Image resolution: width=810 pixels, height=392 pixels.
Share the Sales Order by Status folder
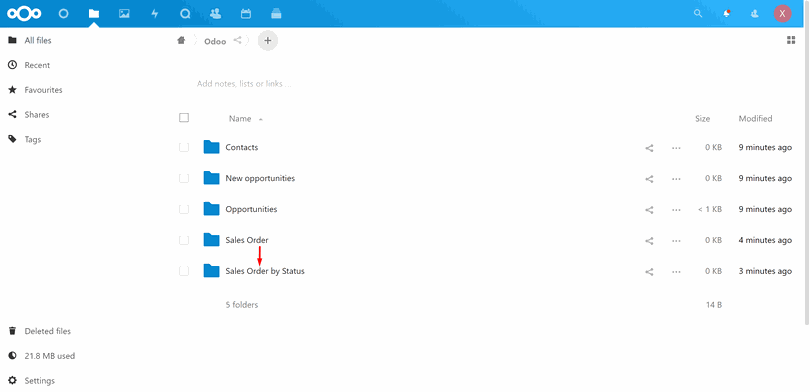649,272
